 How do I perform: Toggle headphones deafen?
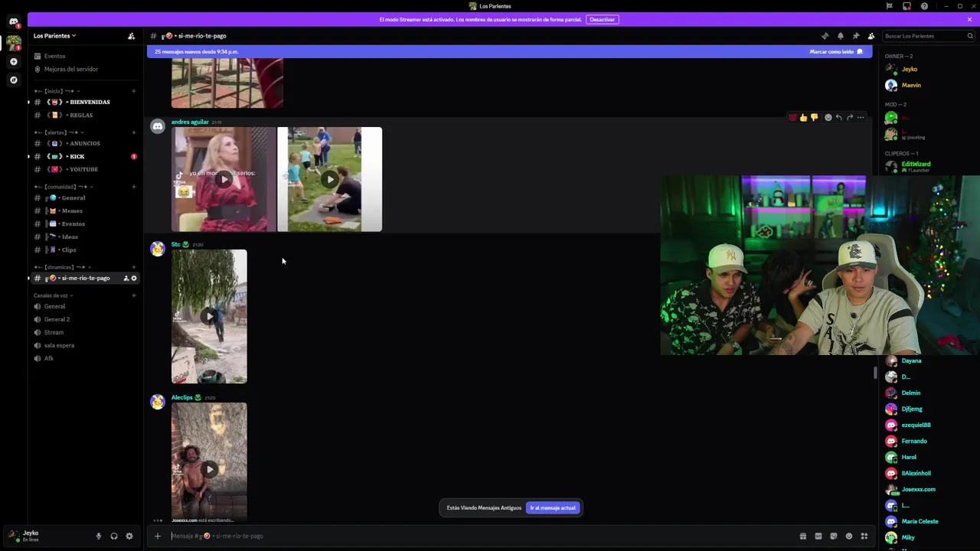coord(113,536)
